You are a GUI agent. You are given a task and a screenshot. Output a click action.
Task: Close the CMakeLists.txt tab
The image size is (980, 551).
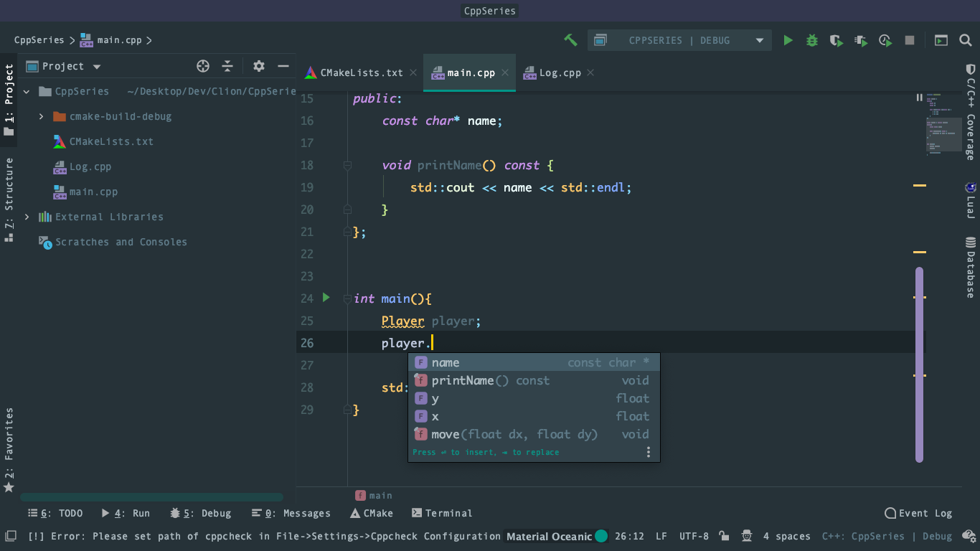point(413,72)
